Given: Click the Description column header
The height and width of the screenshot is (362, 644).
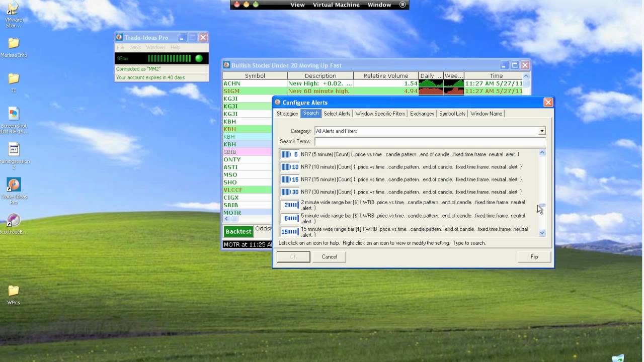Looking at the screenshot, I should coord(320,76).
